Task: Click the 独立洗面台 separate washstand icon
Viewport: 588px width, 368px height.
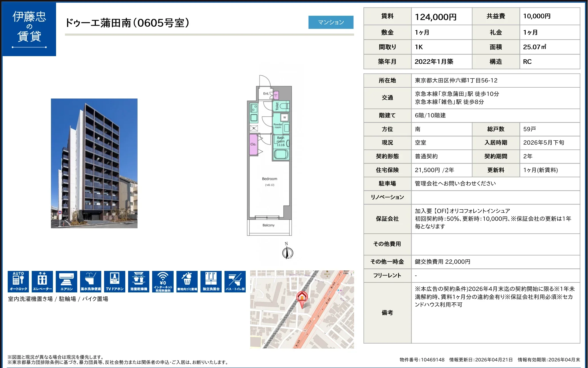Action: pos(211,281)
